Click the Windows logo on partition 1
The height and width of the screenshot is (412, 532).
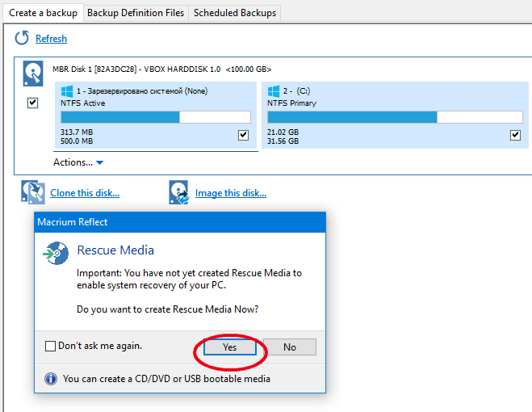[x=67, y=91]
